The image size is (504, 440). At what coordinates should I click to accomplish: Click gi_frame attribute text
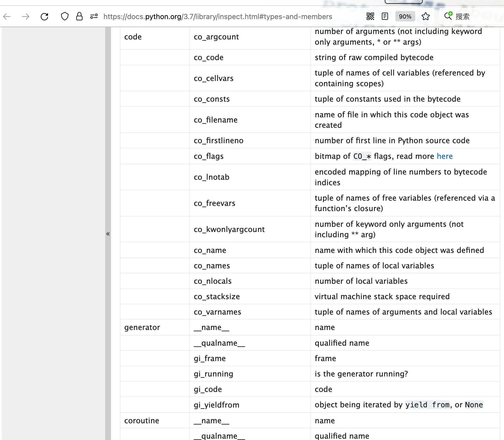click(x=210, y=358)
